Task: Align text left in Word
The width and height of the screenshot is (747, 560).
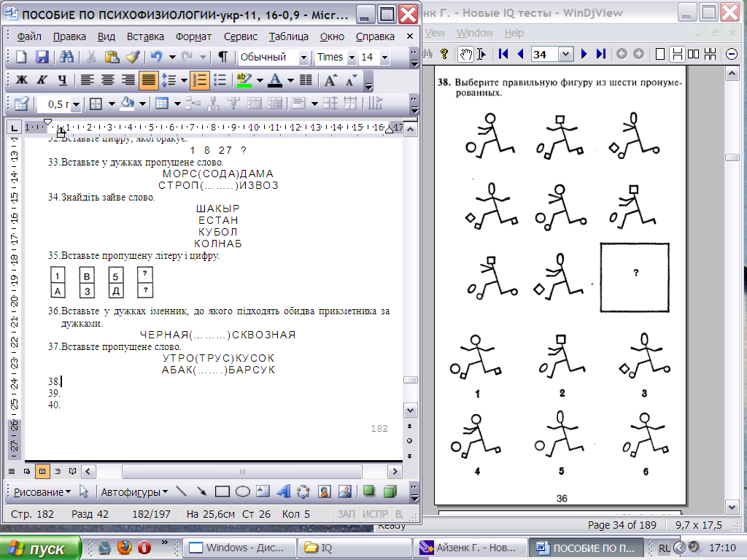Action: point(87,80)
